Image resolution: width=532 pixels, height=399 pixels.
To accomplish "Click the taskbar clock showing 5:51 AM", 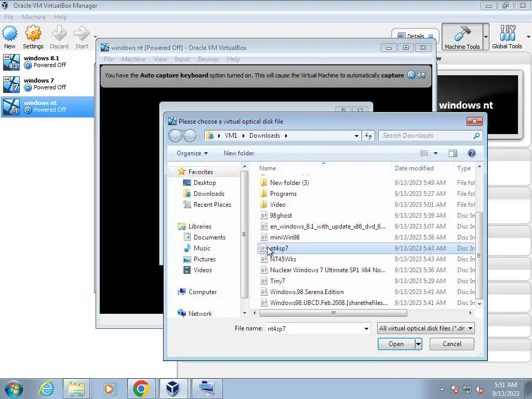I will 506,389.
